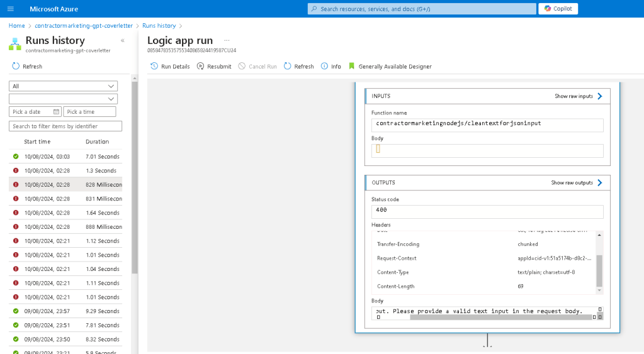Screen dimensions: 644x354
Task: Click the Logic Apps icon beside Runs history
Action: pyautogui.click(x=14, y=44)
